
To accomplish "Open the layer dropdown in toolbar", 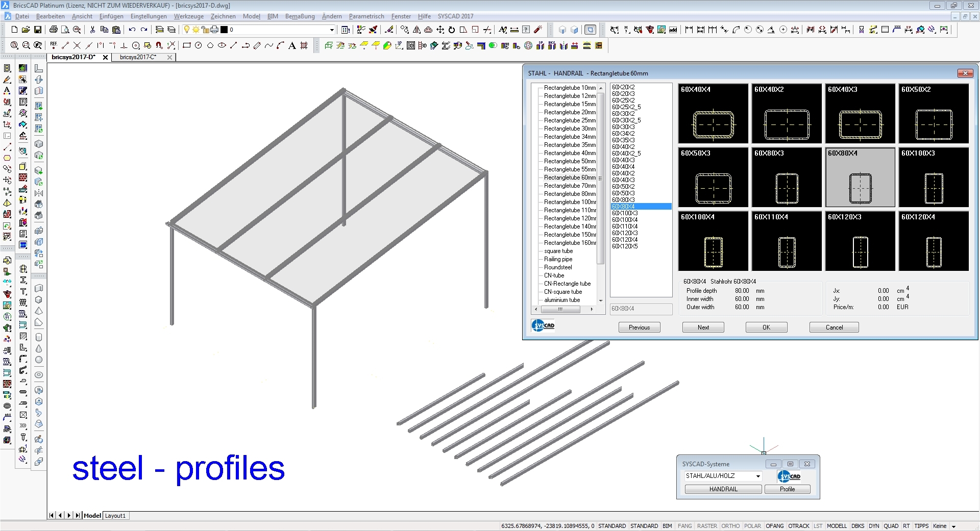I will [332, 30].
